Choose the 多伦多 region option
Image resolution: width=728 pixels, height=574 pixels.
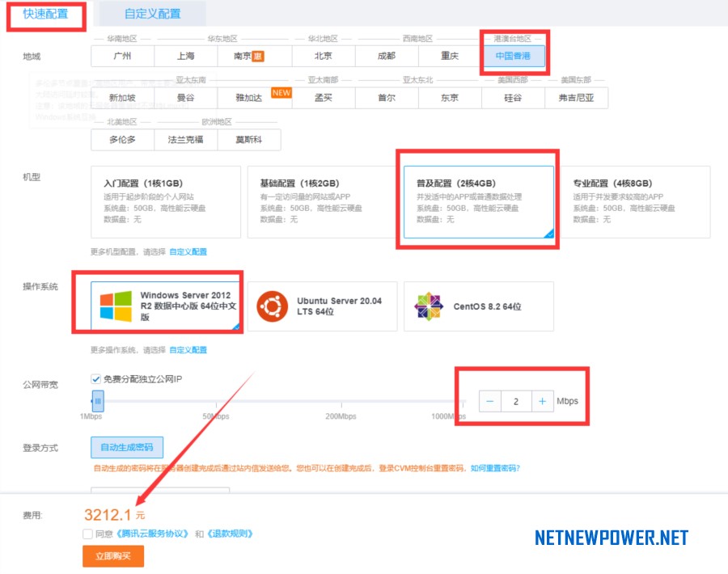coord(123,140)
